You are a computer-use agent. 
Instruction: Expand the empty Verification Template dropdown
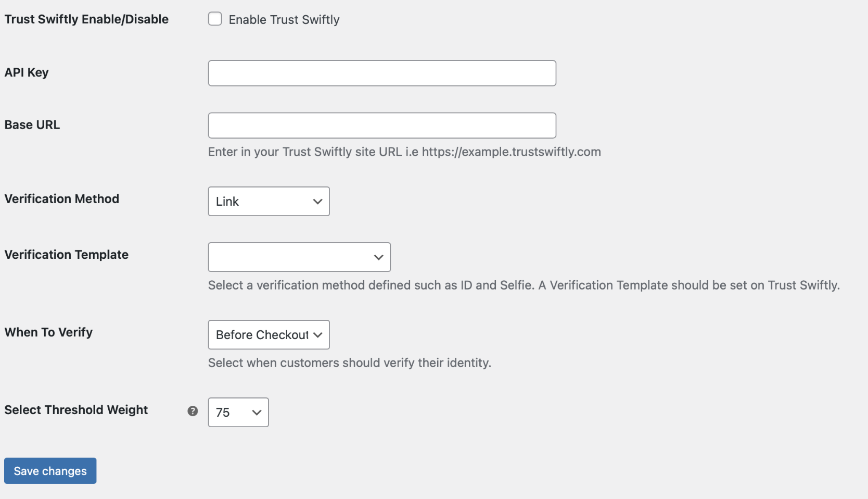coord(299,257)
